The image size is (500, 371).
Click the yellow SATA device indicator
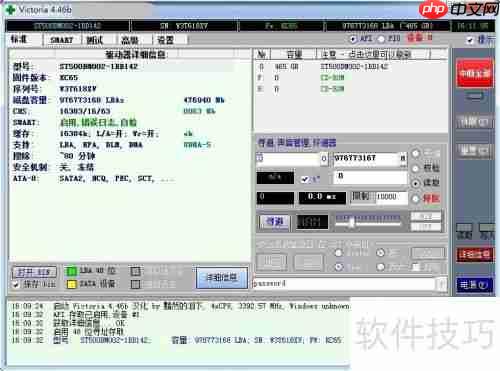[x=71, y=284]
